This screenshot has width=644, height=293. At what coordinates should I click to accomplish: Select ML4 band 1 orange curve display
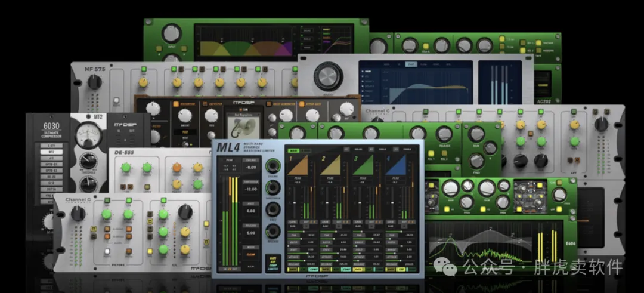point(298,166)
